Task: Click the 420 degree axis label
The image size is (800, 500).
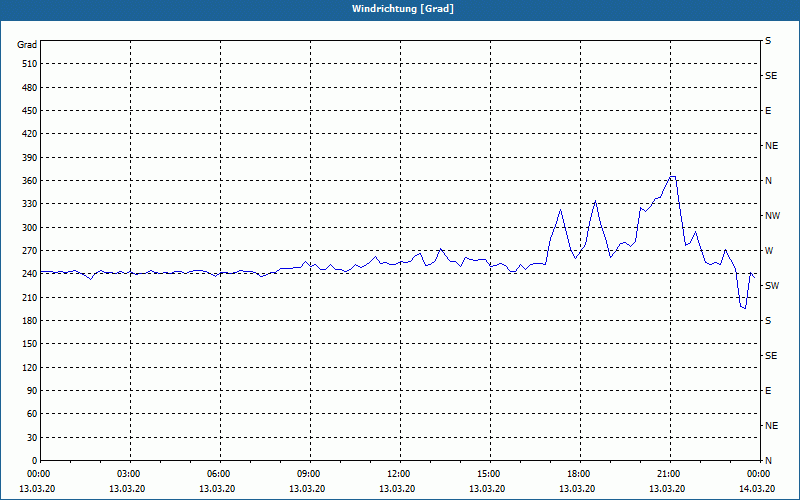Action: pos(30,134)
